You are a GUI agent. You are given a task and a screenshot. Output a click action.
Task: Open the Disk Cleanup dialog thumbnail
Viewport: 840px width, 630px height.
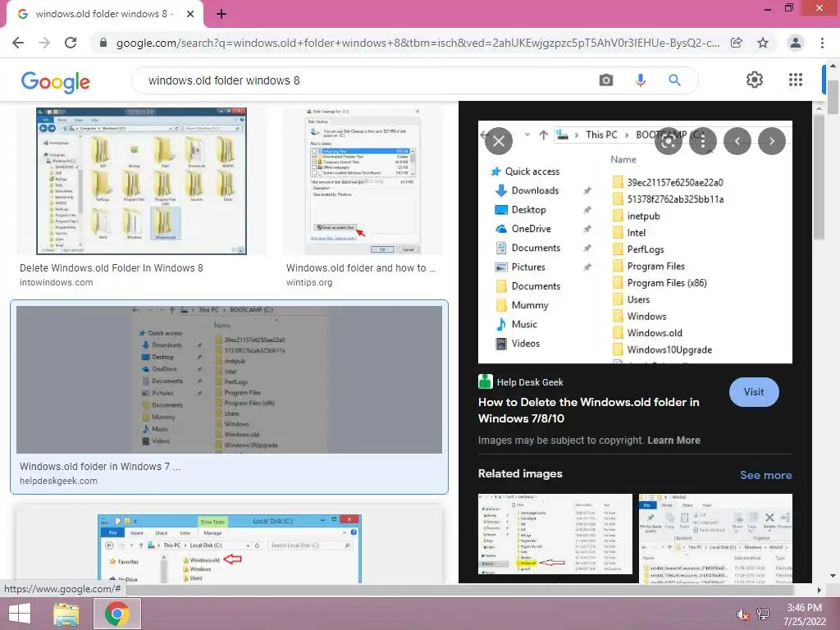(x=363, y=181)
